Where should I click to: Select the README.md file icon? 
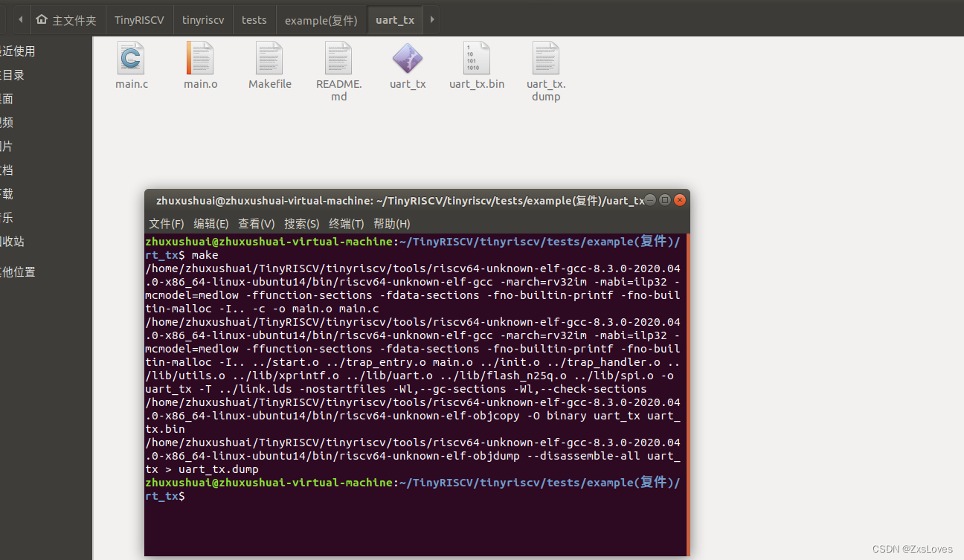click(x=338, y=57)
